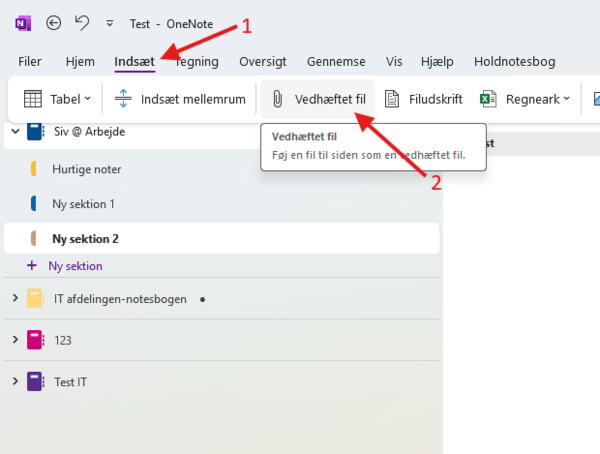Click the Undo arrow icon
Viewport: 600px width, 454px height.
(x=81, y=23)
